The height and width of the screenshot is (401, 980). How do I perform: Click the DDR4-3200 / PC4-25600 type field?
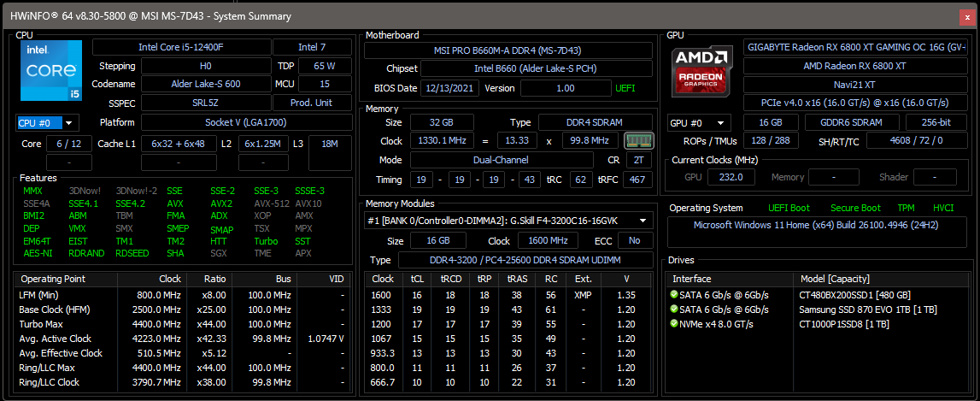(x=525, y=260)
